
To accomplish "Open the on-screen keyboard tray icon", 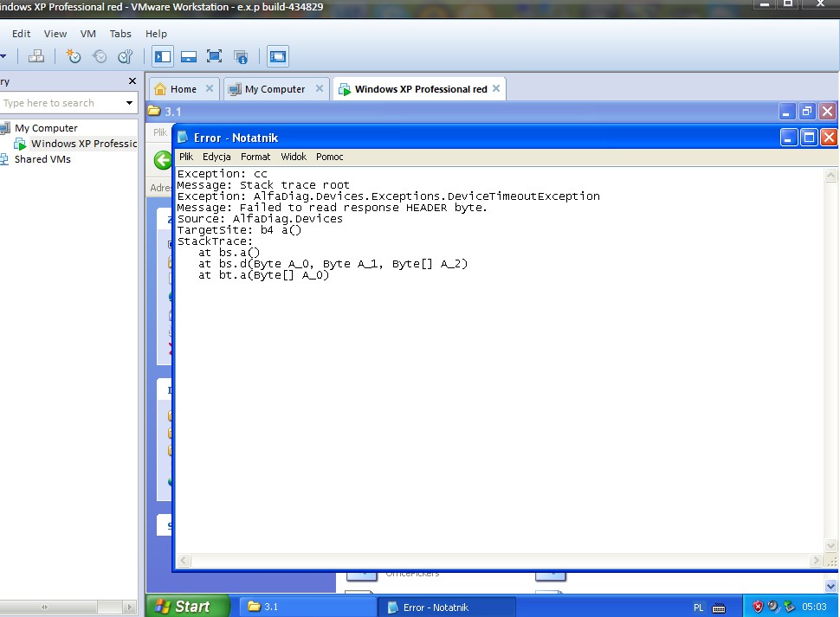I will (719, 607).
